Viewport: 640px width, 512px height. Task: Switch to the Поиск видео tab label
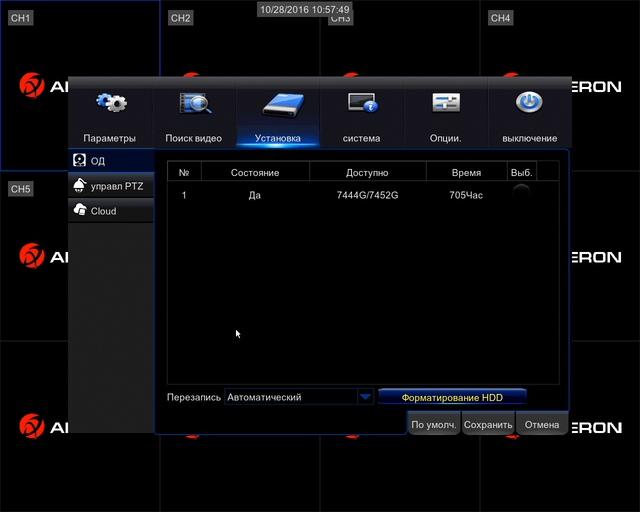click(193, 138)
